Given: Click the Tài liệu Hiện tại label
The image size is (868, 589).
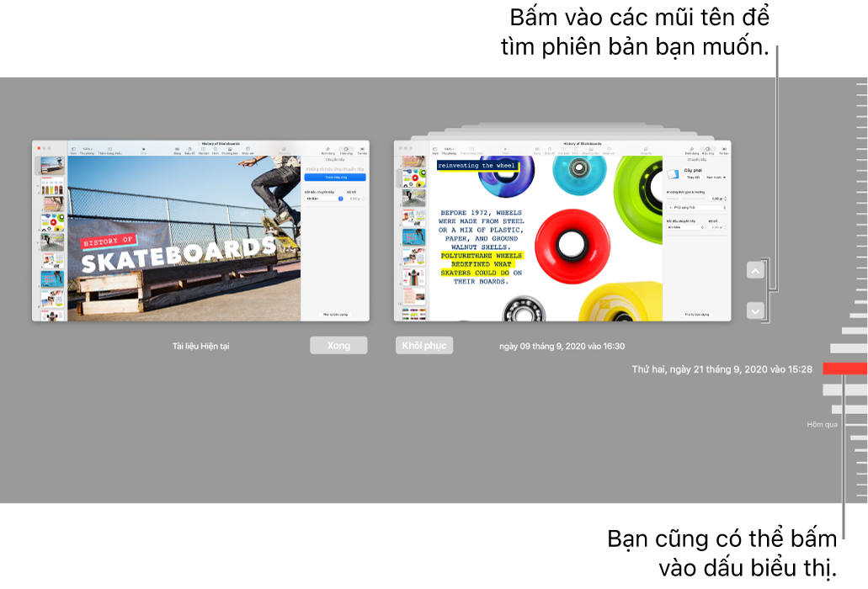Looking at the screenshot, I should [x=200, y=346].
